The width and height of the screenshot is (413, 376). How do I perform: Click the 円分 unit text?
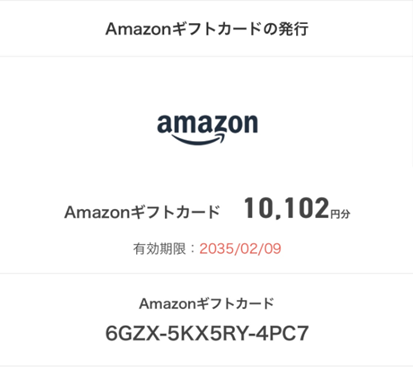point(340,214)
